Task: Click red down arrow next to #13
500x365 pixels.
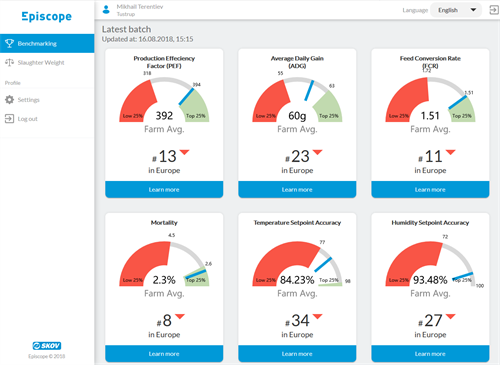Action: (184, 152)
